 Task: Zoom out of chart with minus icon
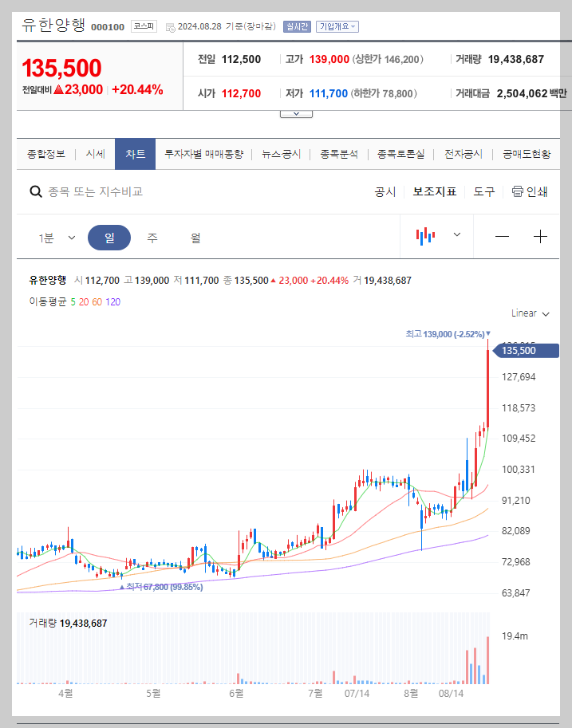click(503, 236)
